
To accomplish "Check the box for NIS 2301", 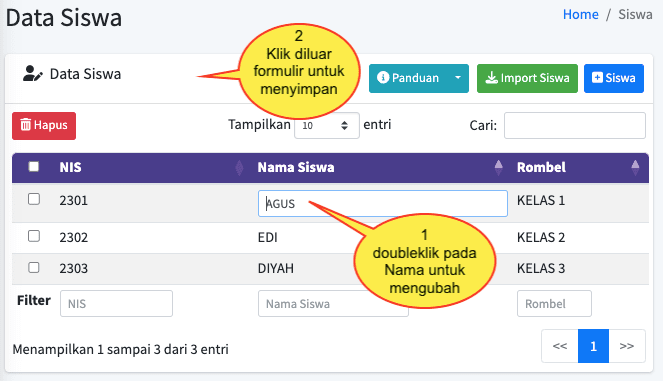I will 34,199.
